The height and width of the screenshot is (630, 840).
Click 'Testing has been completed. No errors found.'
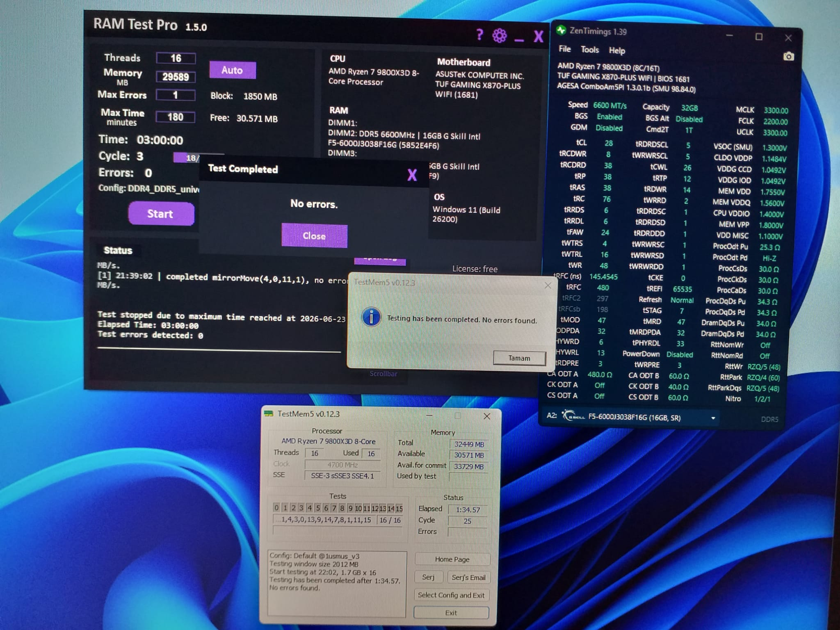pyautogui.click(x=462, y=320)
